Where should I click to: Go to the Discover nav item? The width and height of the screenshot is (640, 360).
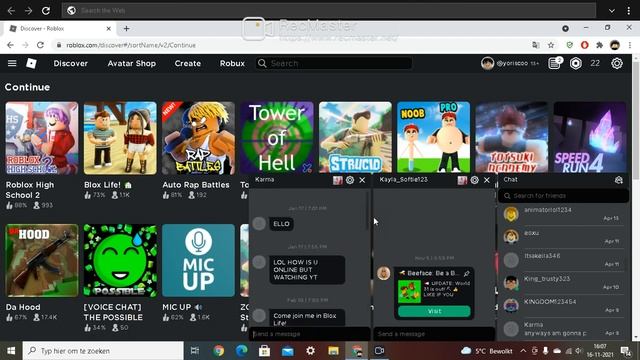[x=71, y=63]
